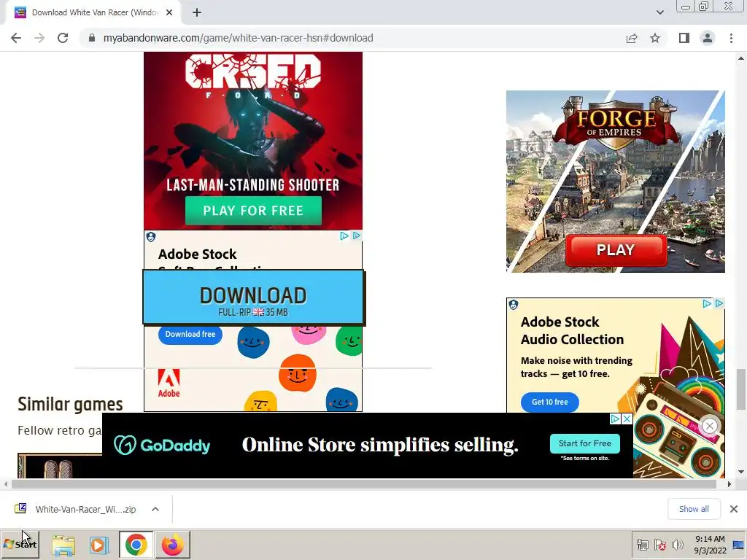Close the White Van Racer tab
The width and height of the screenshot is (747, 560).
tap(169, 13)
